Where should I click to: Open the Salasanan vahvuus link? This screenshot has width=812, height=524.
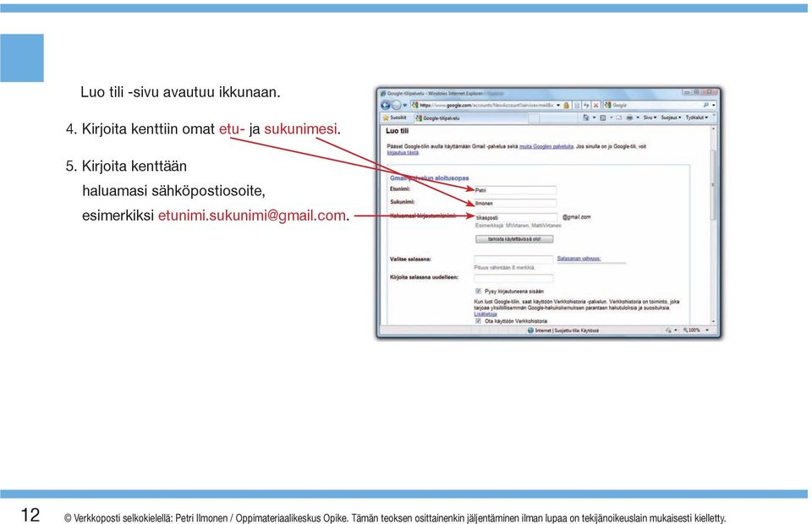click(x=579, y=258)
